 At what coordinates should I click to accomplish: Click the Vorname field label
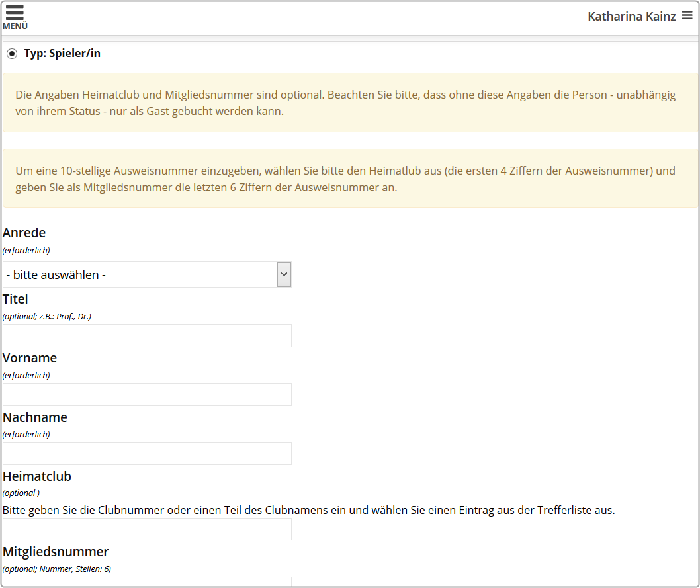coord(30,358)
